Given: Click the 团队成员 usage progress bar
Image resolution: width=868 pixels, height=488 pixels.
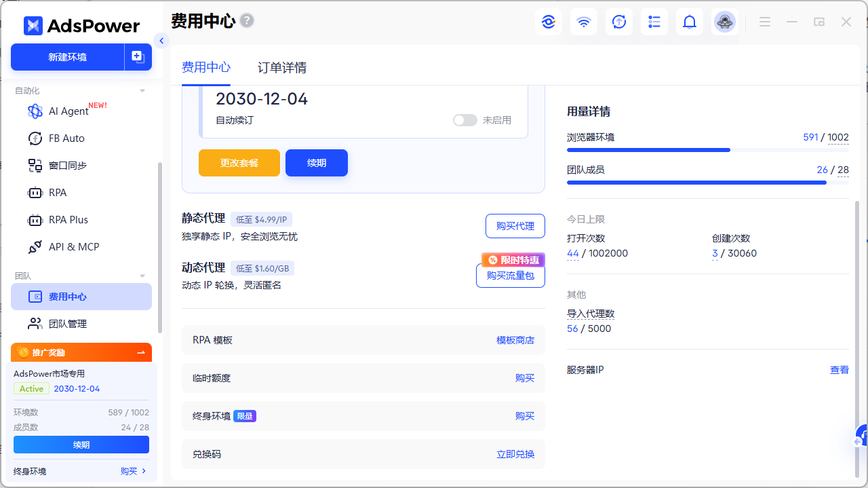Looking at the screenshot, I should 708,182.
